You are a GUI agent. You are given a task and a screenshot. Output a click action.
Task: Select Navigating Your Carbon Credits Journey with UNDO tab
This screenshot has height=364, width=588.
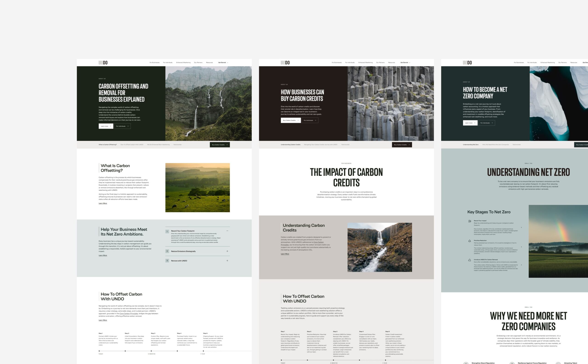point(321,145)
